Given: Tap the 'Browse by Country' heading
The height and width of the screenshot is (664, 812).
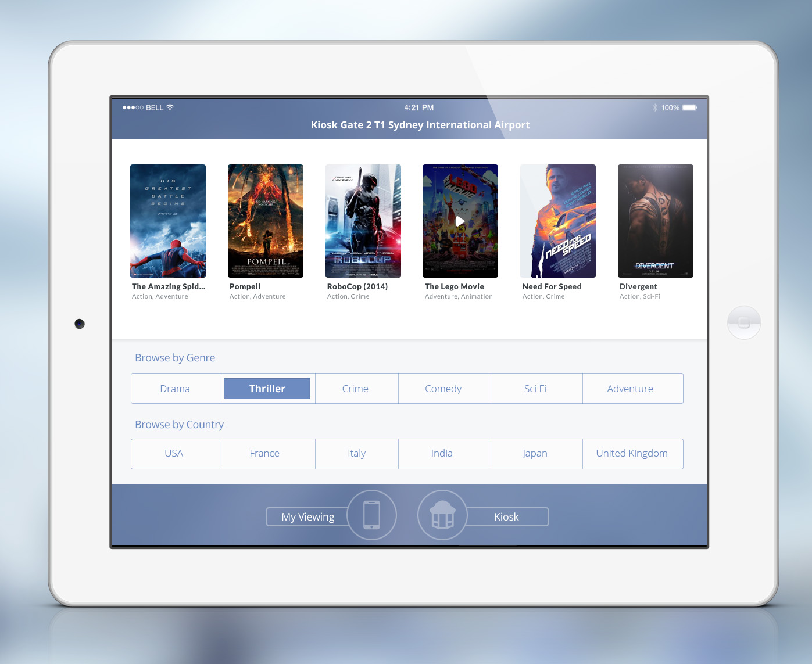Looking at the screenshot, I should 179,425.
